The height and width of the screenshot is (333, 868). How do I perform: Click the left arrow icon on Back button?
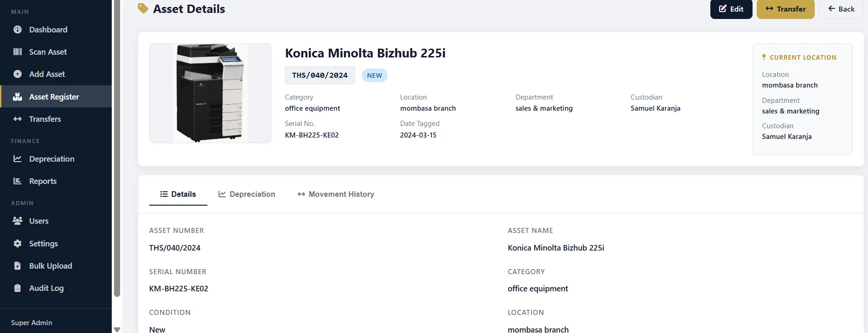[832, 9]
